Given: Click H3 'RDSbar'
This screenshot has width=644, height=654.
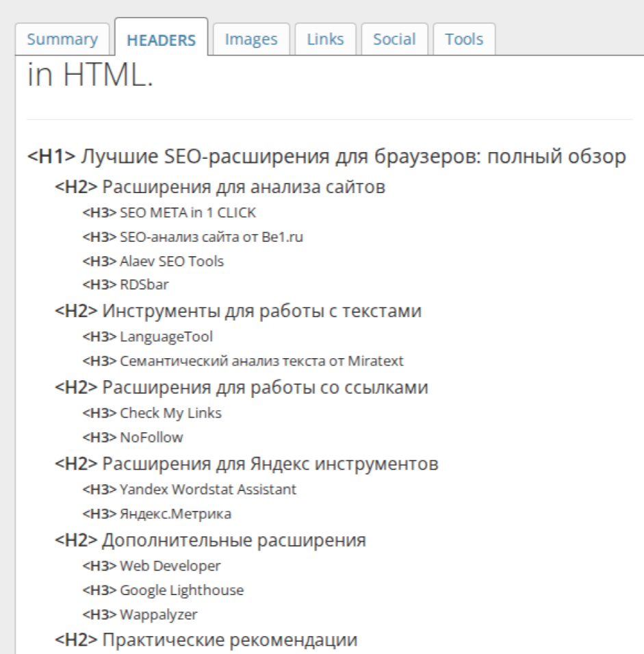Looking at the screenshot, I should (x=125, y=284).
